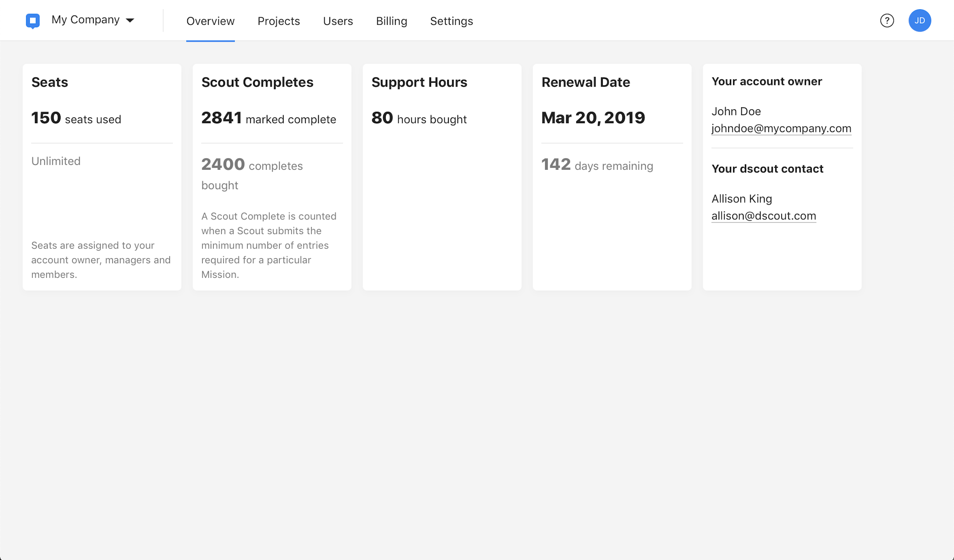Click the Scout Completes card title
The image size is (954, 560).
(x=257, y=82)
